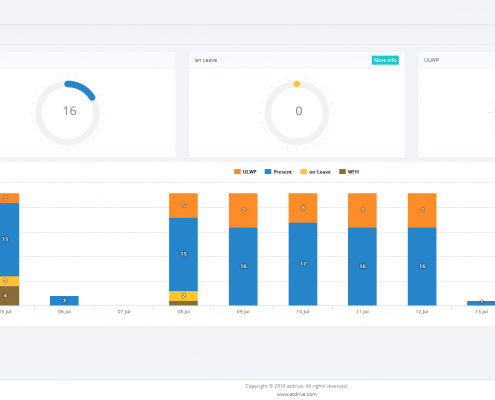
Task: Click the "08 Jul" axis label
Action: click(x=183, y=312)
